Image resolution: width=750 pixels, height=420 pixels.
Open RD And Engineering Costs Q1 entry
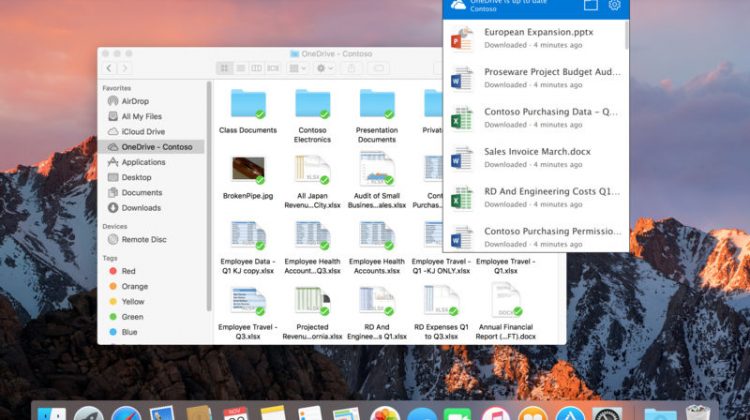pyautogui.click(x=534, y=197)
